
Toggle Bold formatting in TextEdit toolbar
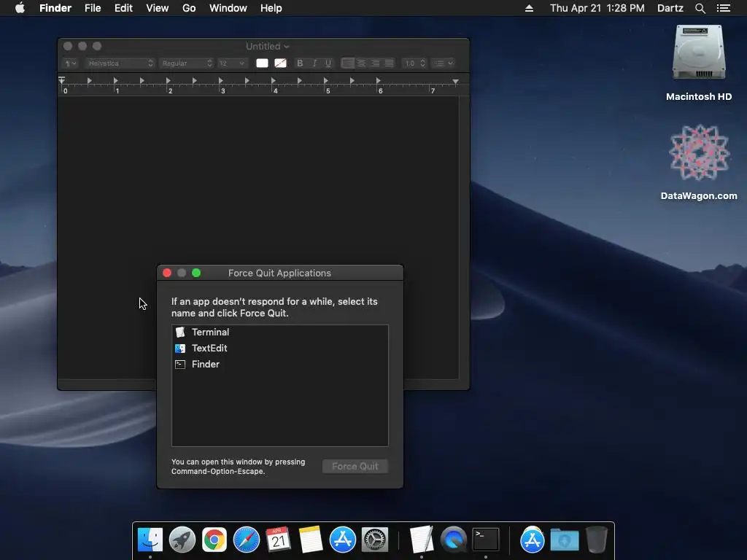[300, 63]
